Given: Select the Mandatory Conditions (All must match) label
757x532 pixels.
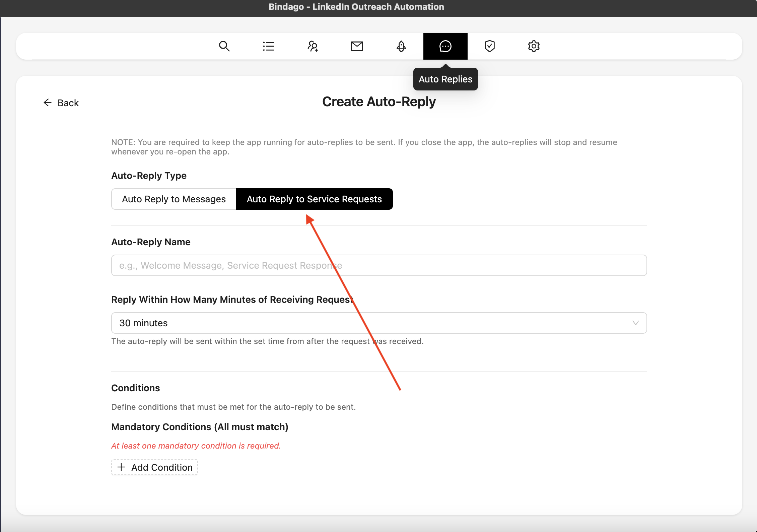Looking at the screenshot, I should [x=200, y=427].
